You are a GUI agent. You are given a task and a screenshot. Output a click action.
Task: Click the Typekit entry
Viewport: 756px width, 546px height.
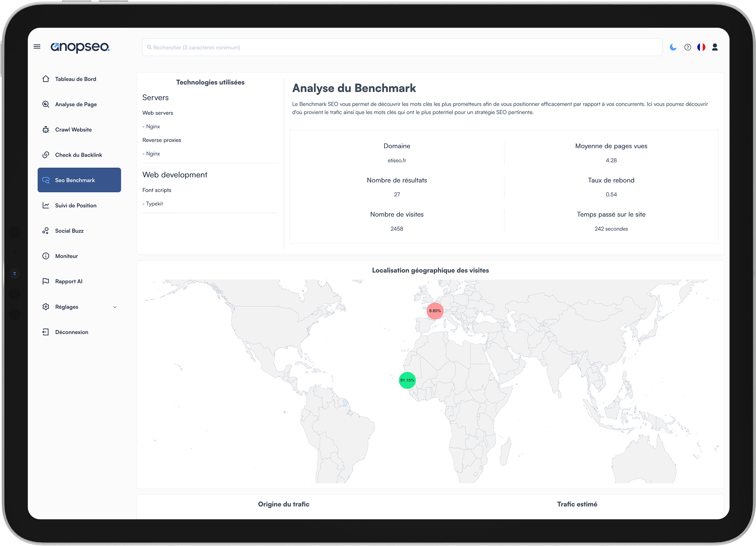[x=153, y=203]
